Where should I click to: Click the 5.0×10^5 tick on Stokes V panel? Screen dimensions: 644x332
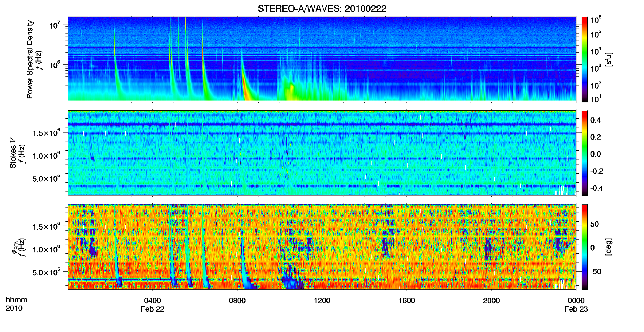coord(46,178)
